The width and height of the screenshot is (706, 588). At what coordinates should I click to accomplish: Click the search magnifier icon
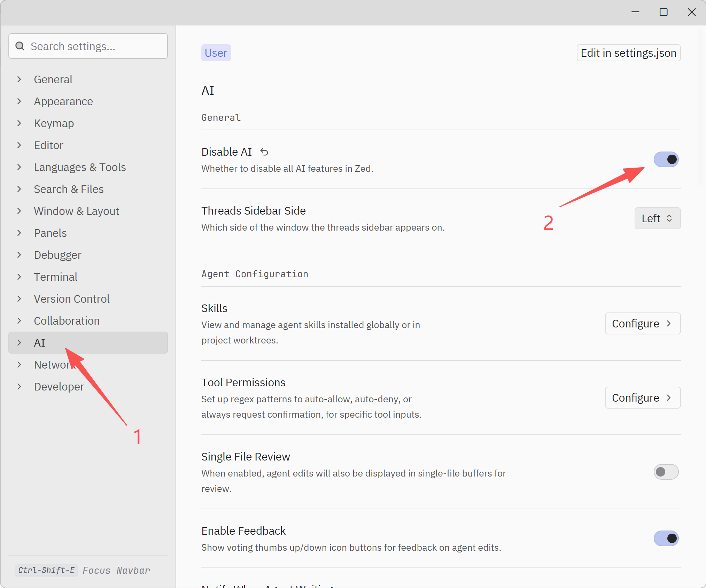click(x=20, y=46)
